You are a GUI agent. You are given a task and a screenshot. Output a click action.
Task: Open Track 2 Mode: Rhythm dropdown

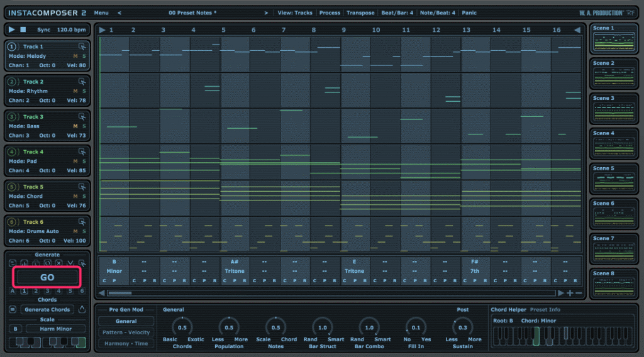tap(28, 91)
